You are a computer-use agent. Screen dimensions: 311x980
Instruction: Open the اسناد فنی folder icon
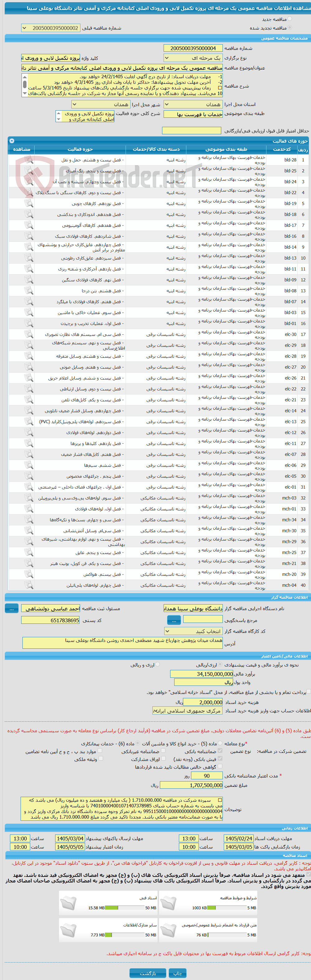(x=69, y=902)
